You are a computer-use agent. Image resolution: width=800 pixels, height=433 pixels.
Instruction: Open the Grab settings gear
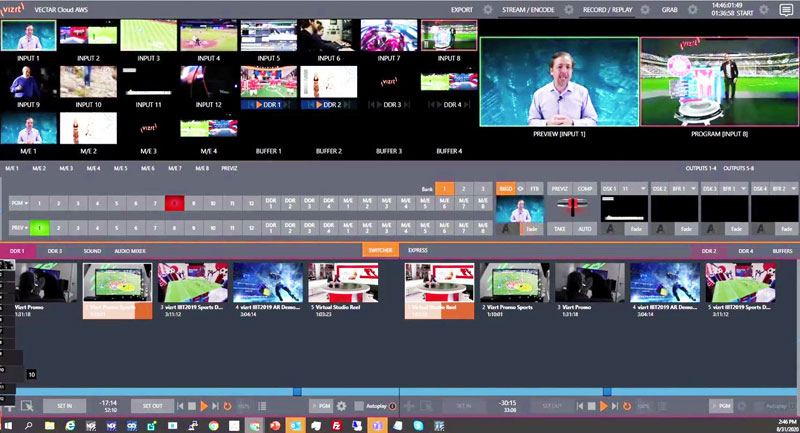pos(692,10)
